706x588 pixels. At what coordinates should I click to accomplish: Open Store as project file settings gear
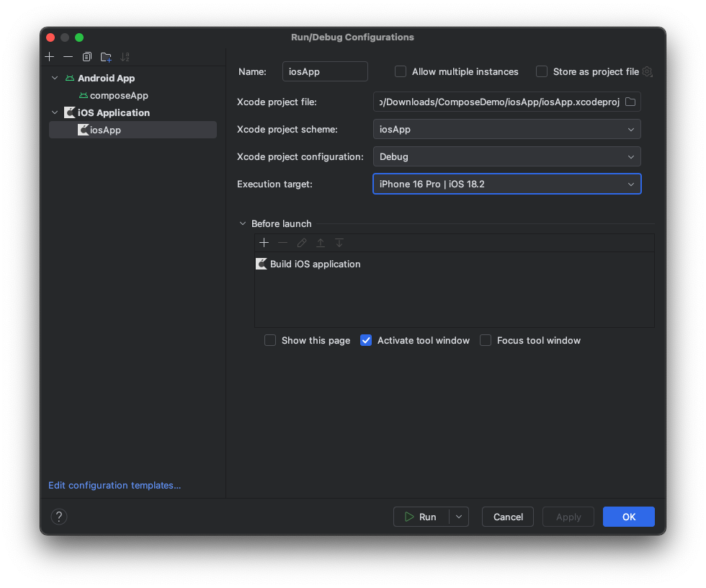648,71
